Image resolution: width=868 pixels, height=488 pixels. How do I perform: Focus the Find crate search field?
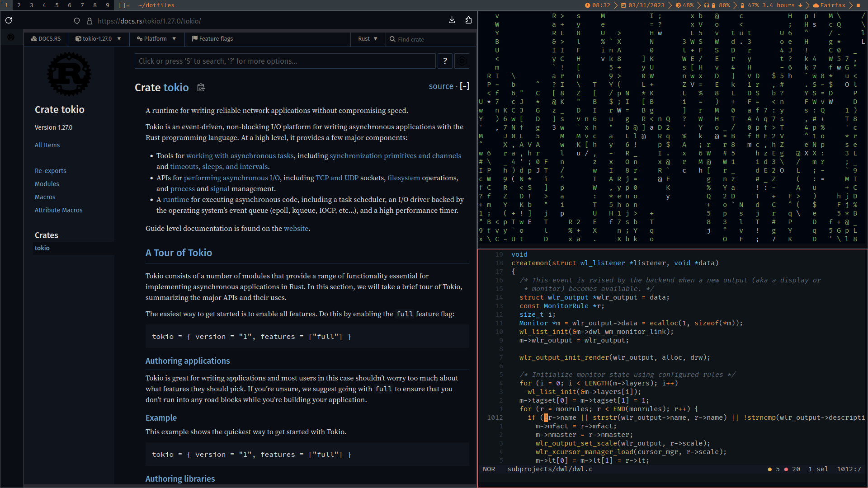(429, 39)
